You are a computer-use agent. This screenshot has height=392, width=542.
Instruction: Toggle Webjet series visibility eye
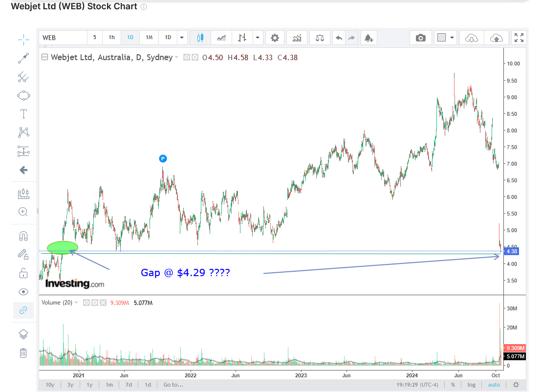point(187,57)
